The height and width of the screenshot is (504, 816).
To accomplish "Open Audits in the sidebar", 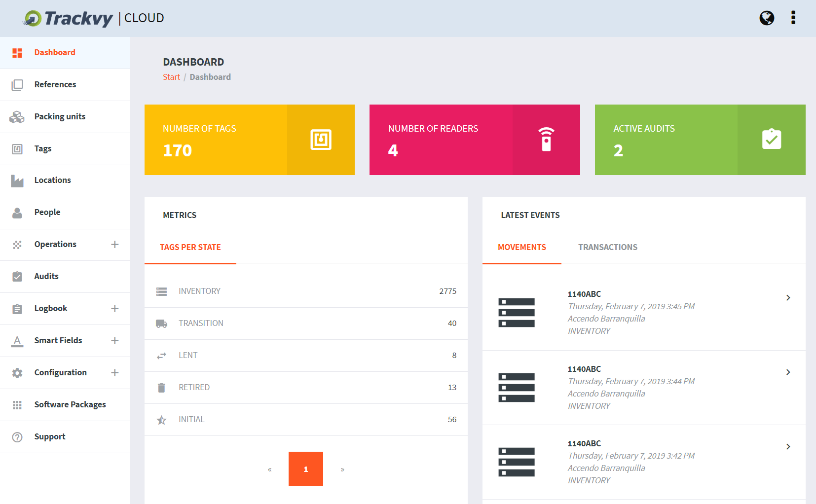I will (65, 277).
